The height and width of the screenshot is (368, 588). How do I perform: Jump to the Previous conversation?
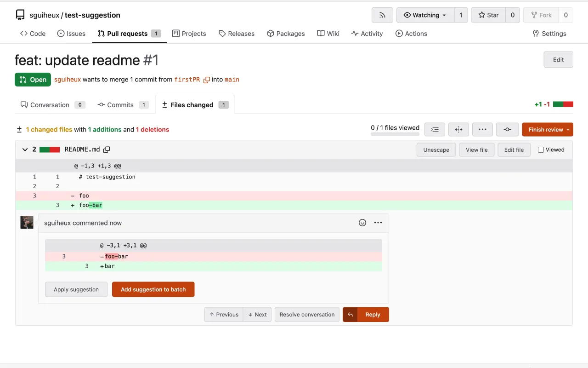(x=224, y=315)
